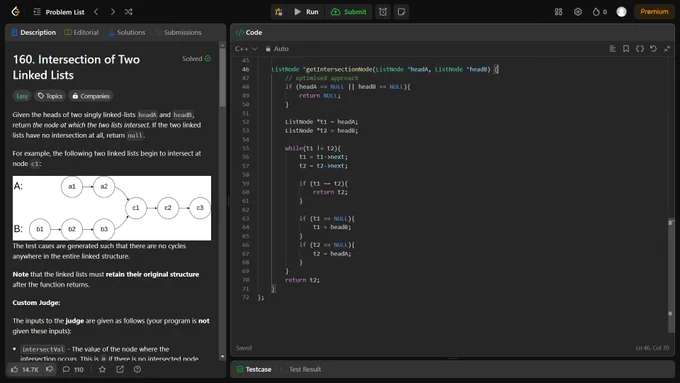Click line number 55 in the gutter
Image resolution: width=680 pixels, height=383 pixels.
[246, 148]
